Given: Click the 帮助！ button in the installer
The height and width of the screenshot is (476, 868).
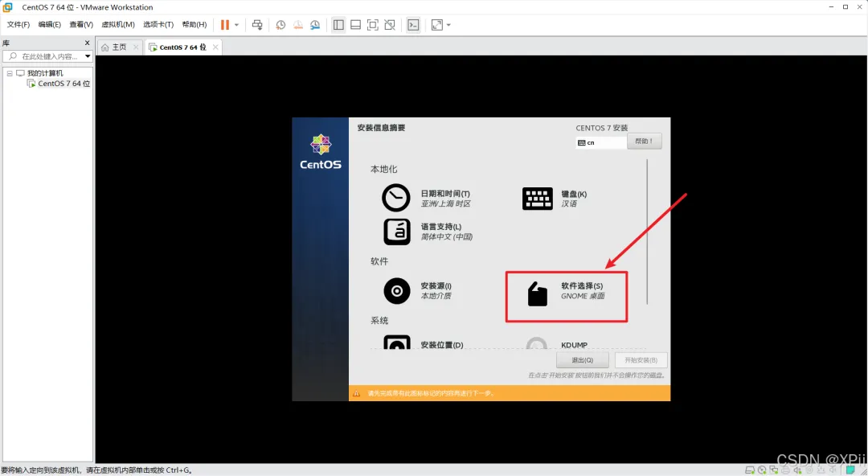Looking at the screenshot, I should pos(645,142).
